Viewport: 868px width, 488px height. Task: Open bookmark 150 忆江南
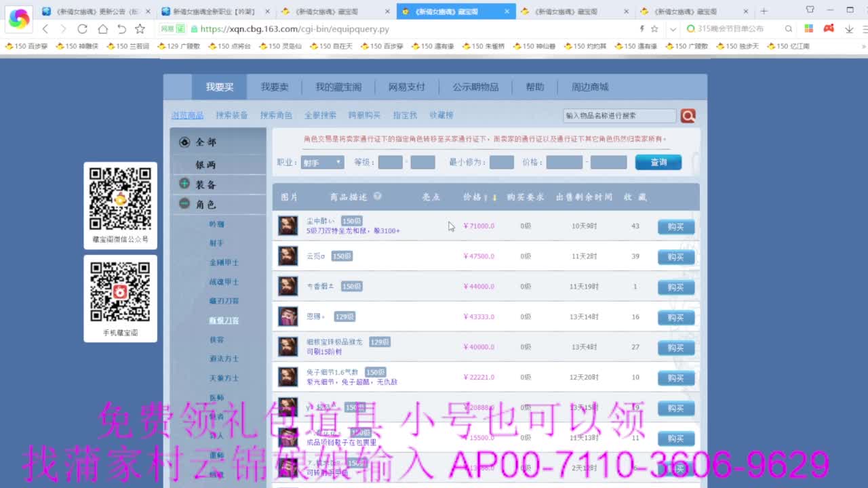788,46
